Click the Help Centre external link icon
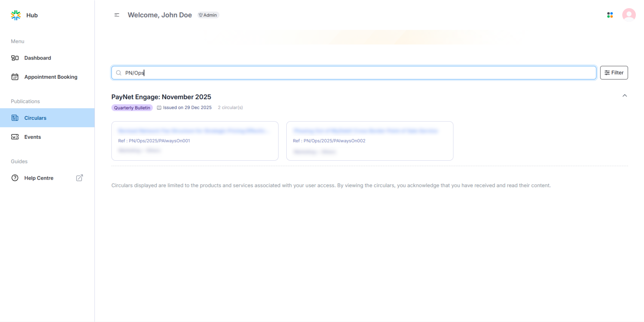644x322 pixels. tap(79, 178)
